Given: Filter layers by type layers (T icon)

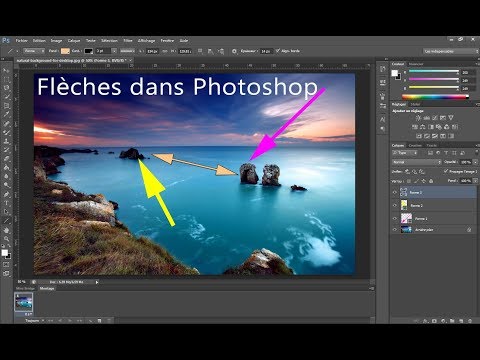Looking at the screenshot, I should pos(446,153).
